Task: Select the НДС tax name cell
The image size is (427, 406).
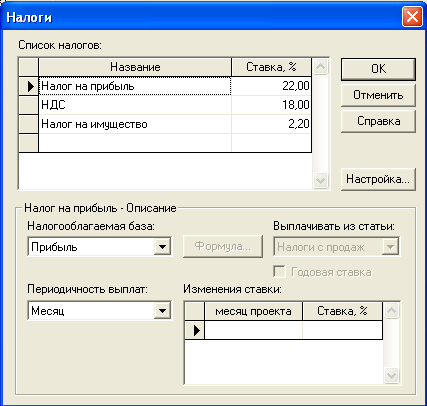Action: click(135, 105)
